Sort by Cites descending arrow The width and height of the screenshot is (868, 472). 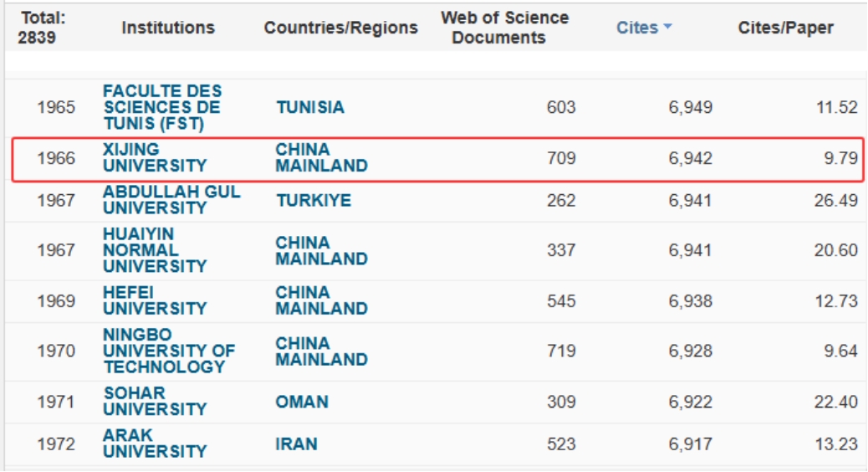(x=668, y=28)
